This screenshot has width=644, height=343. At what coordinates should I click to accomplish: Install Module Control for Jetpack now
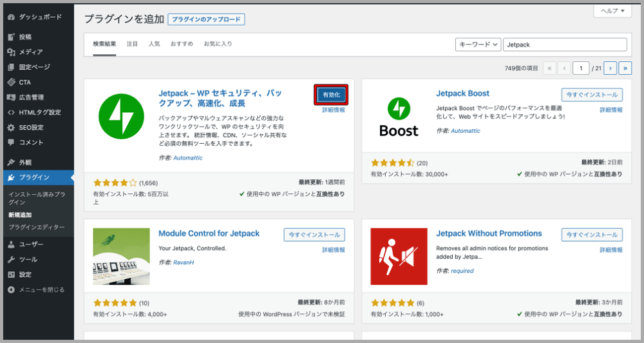coord(314,235)
